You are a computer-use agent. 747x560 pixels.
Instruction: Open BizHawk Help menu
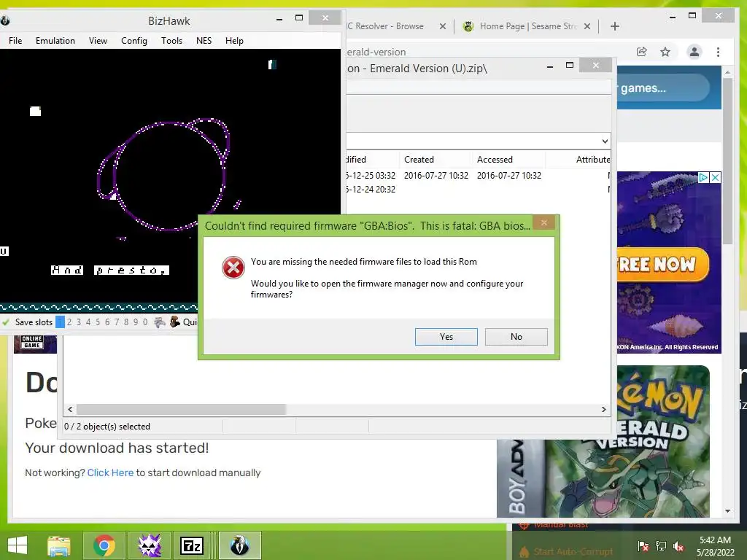click(x=234, y=41)
